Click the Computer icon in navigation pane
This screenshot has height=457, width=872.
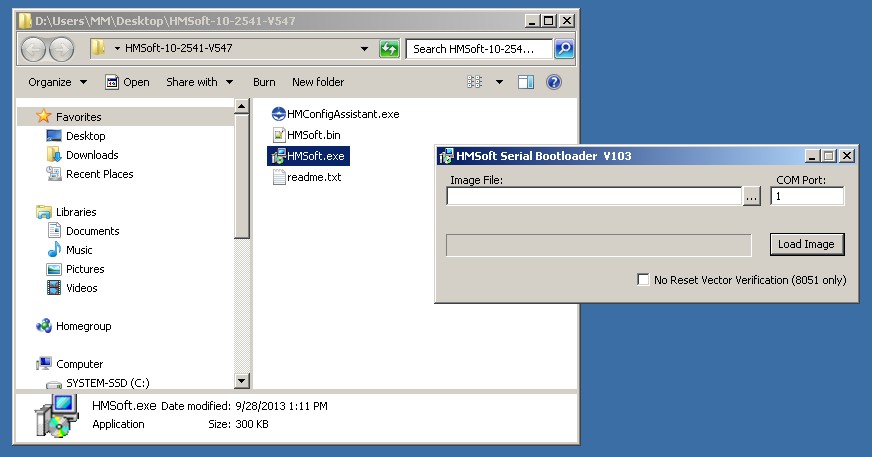click(43, 364)
